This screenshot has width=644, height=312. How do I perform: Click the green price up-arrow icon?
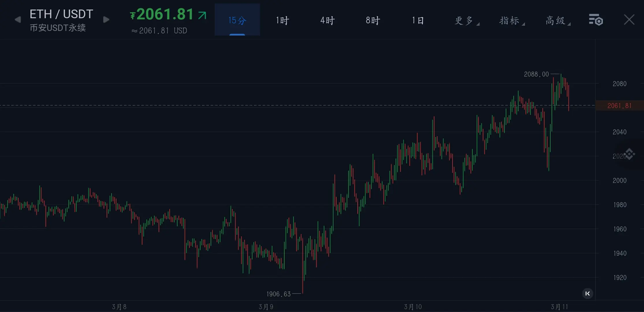pos(202,15)
